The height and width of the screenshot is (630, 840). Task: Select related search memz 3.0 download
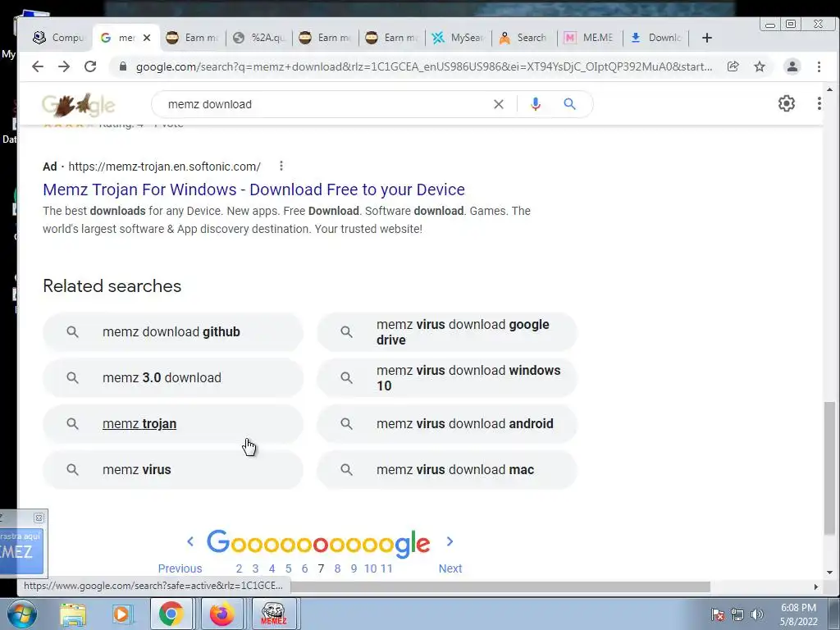[x=173, y=377]
